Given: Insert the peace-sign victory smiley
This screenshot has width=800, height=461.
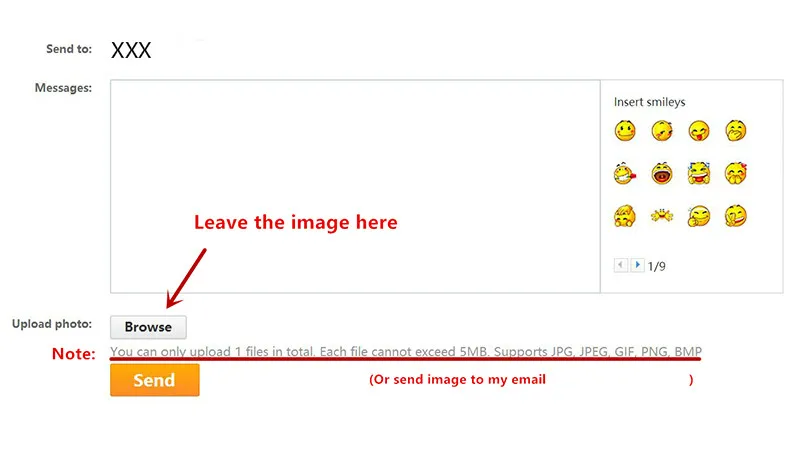Looking at the screenshot, I should tap(735, 216).
